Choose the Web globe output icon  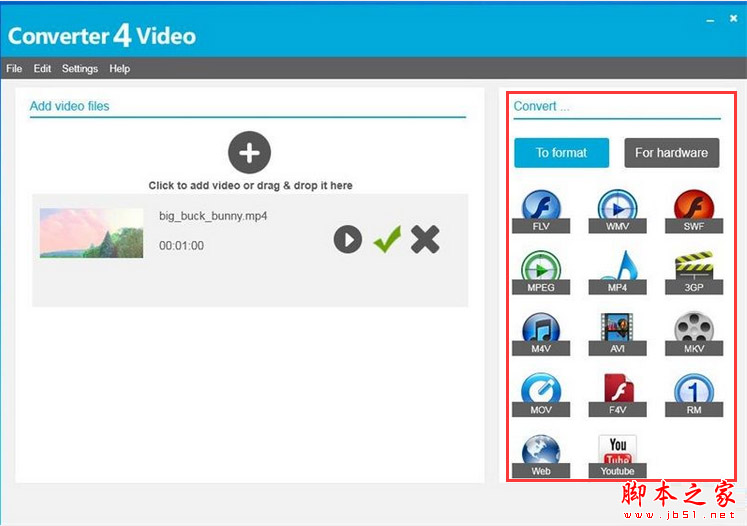tap(541, 456)
